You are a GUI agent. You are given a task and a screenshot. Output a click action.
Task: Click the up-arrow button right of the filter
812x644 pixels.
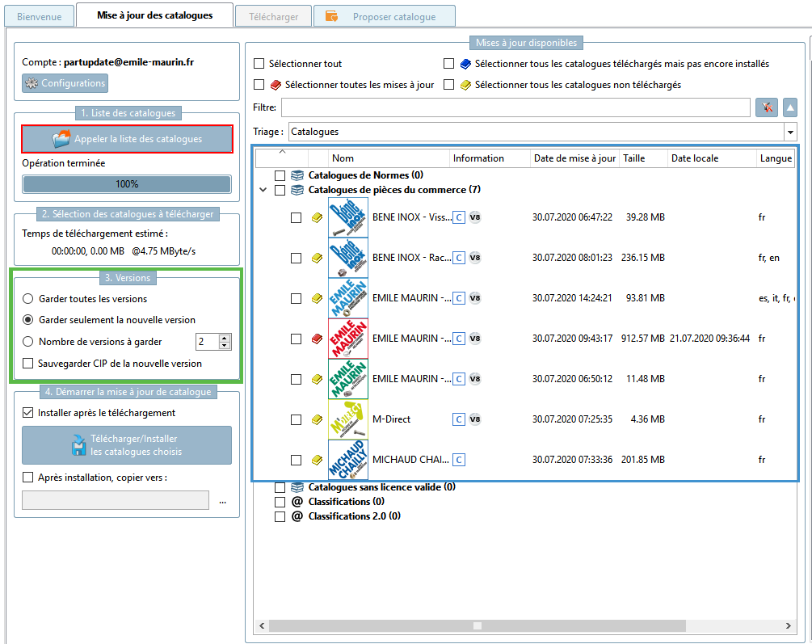click(x=790, y=107)
